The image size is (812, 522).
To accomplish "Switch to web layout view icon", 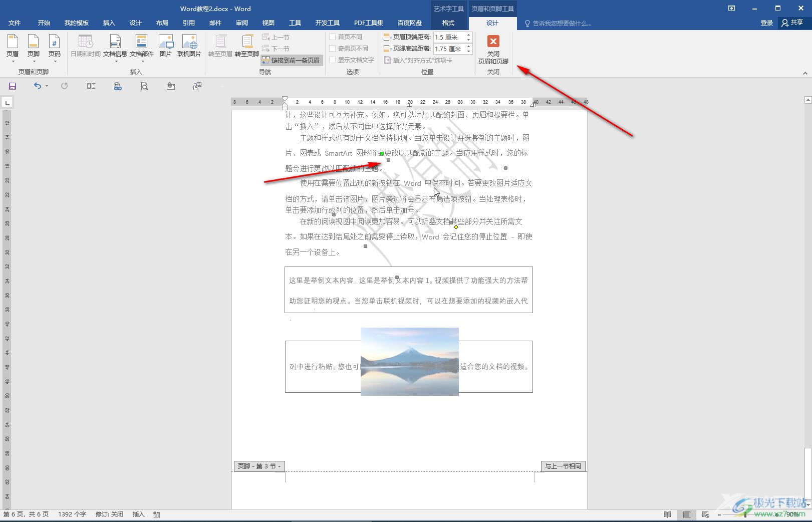I will [706, 514].
